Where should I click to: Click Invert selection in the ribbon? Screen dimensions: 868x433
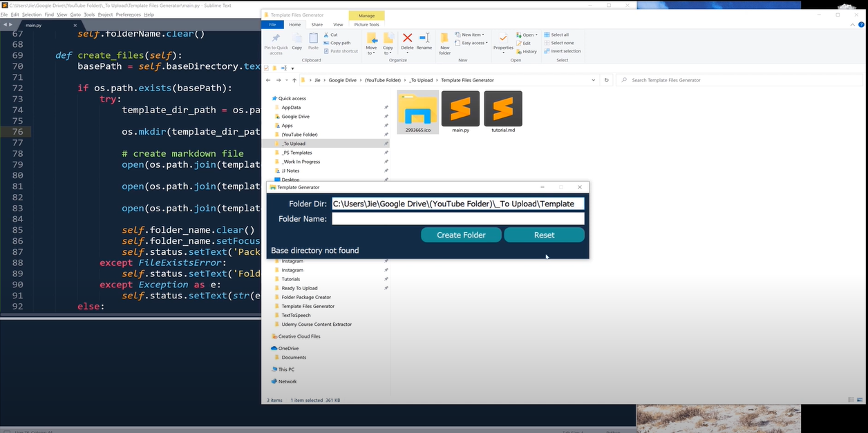tap(562, 51)
